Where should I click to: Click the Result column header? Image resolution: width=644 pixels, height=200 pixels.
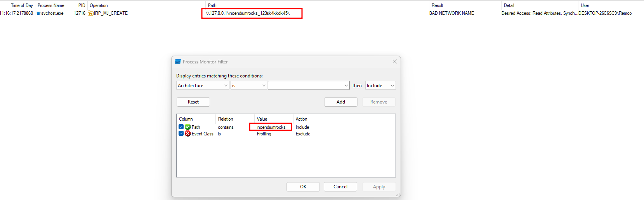[x=437, y=5]
